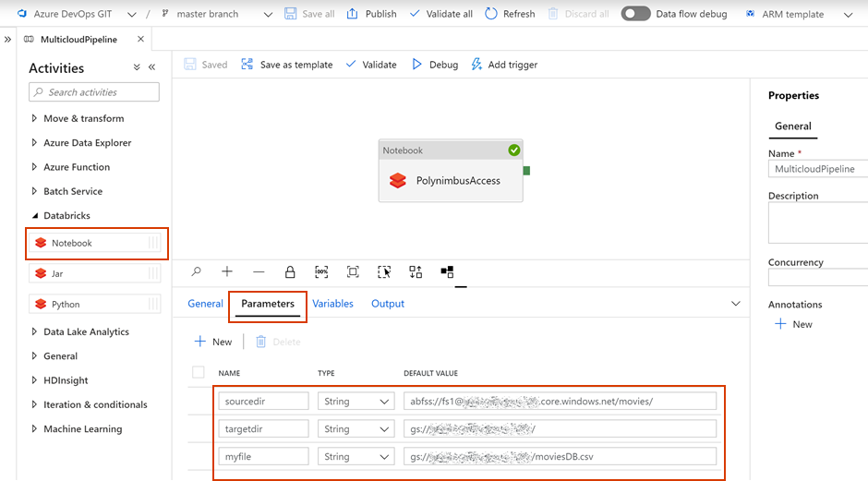Click the canvas search magnifier icon
The image size is (868, 481).
[x=196, y=271]
